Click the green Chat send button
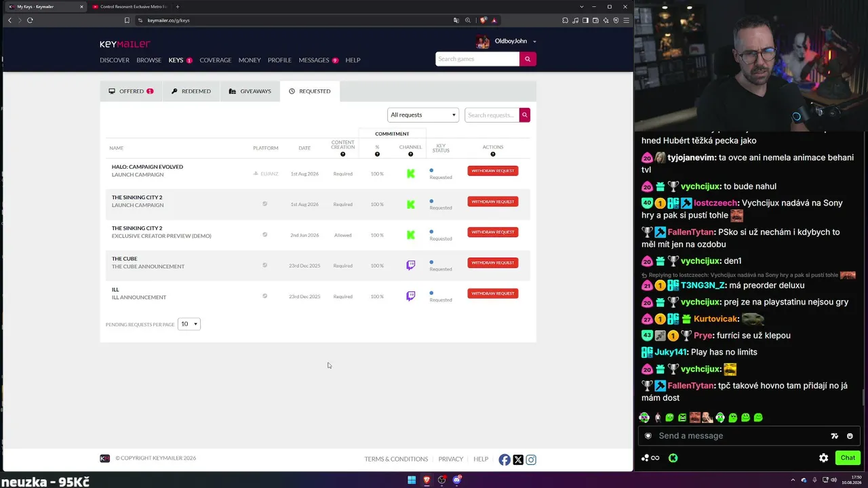This screenshot has height=488, width=868. pos(848,458)
